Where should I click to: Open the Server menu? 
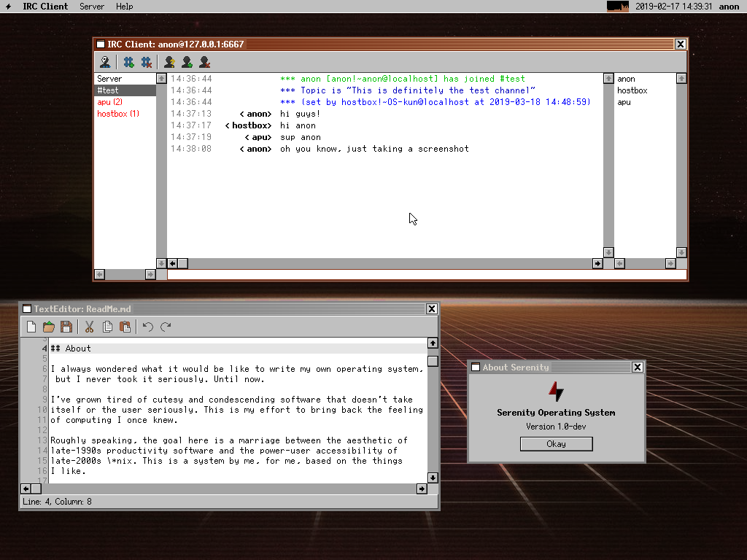[92, 7]
